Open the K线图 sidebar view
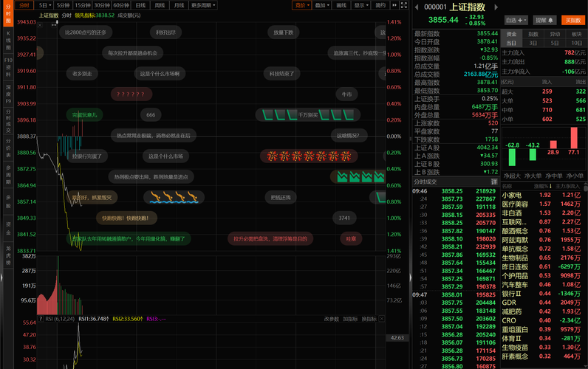This screenshot has width=588, height=369. point(8,41)
